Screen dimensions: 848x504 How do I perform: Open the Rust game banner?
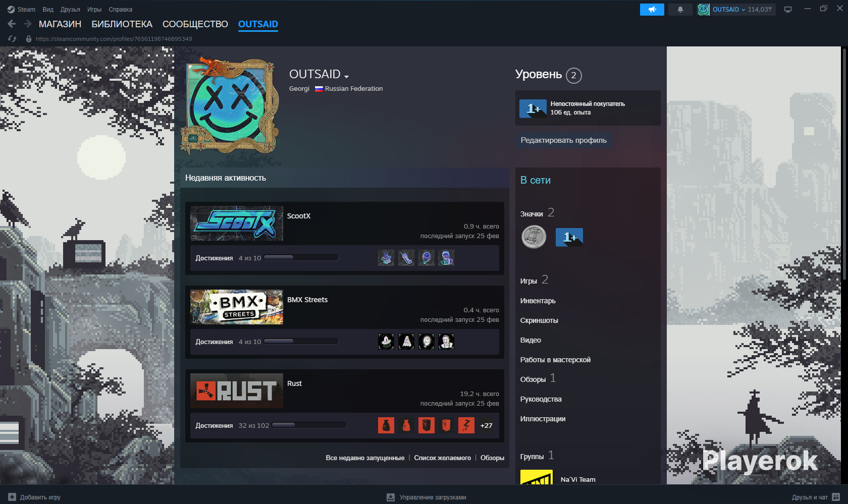tap(237, 390)
